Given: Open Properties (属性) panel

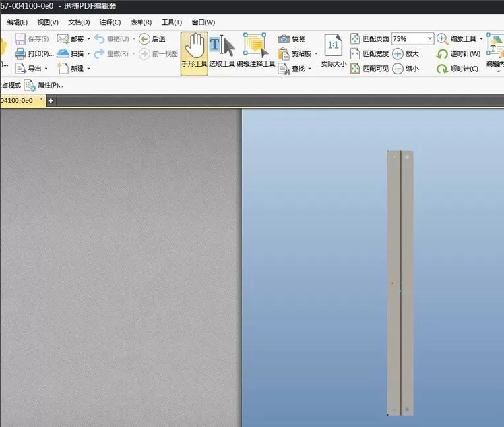Looking at the screenshot, I should 44,86.
